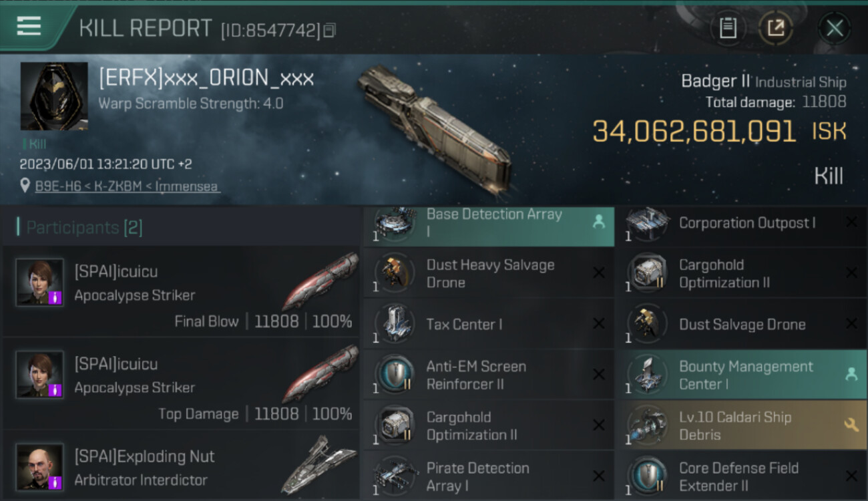Click the Corporation Outpost I icon

coord(646,224)
